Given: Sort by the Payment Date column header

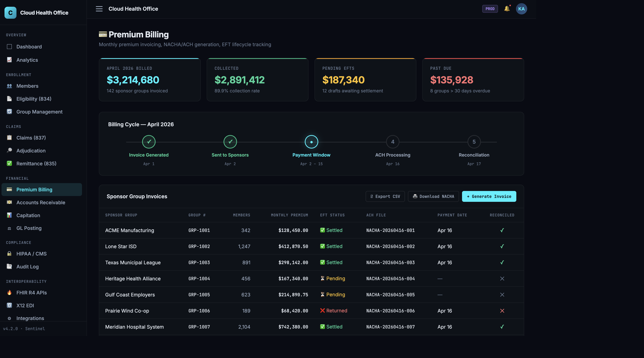Looking at the screenshot, I should pos(452,215).
